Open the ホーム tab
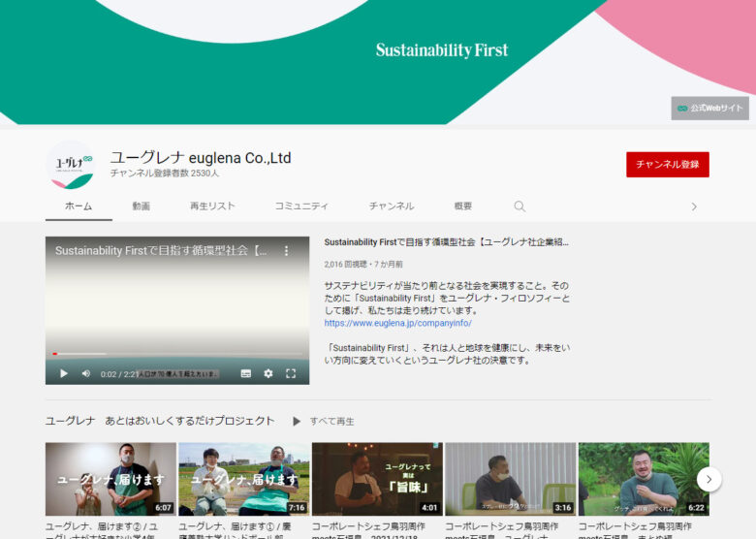Screen dimensions: 756x539 click(79, 206)
